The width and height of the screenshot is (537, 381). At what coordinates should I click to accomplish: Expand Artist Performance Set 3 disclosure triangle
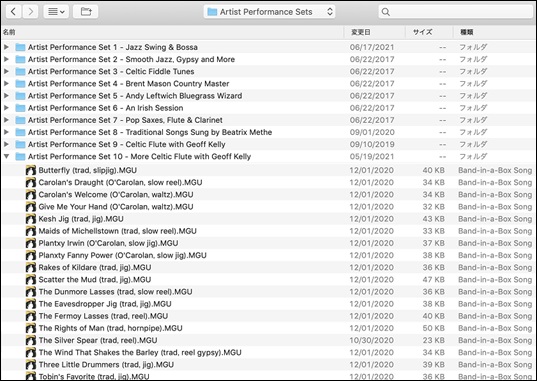[6, 71]
